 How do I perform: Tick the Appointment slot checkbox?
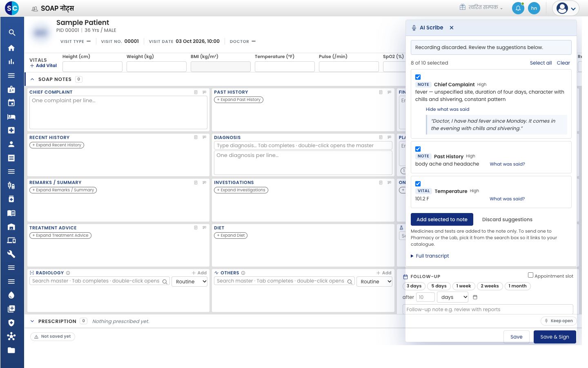[530, 275]
